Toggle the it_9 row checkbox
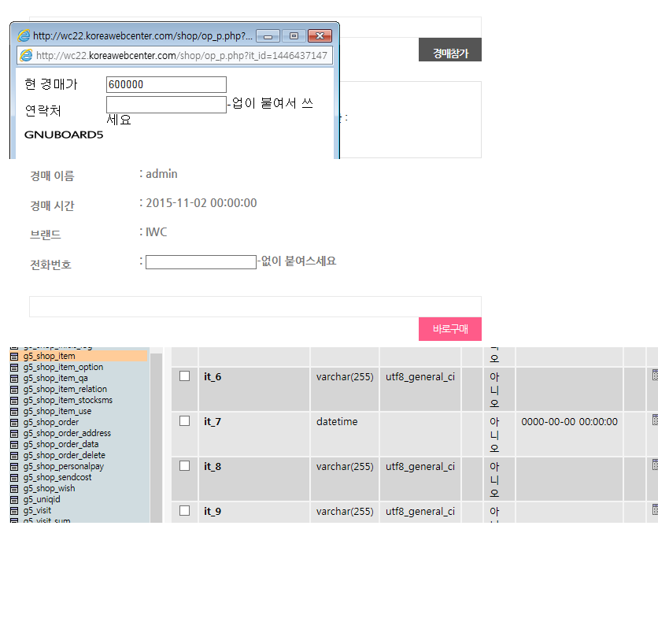658x644 pixels. coord(185,511)
